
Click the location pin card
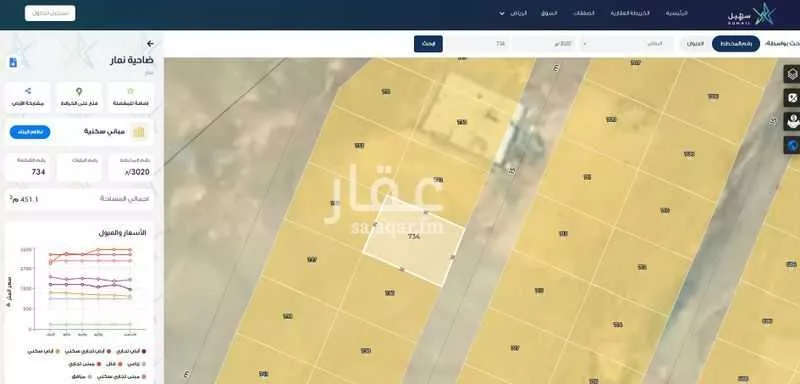tap(79, 97)
